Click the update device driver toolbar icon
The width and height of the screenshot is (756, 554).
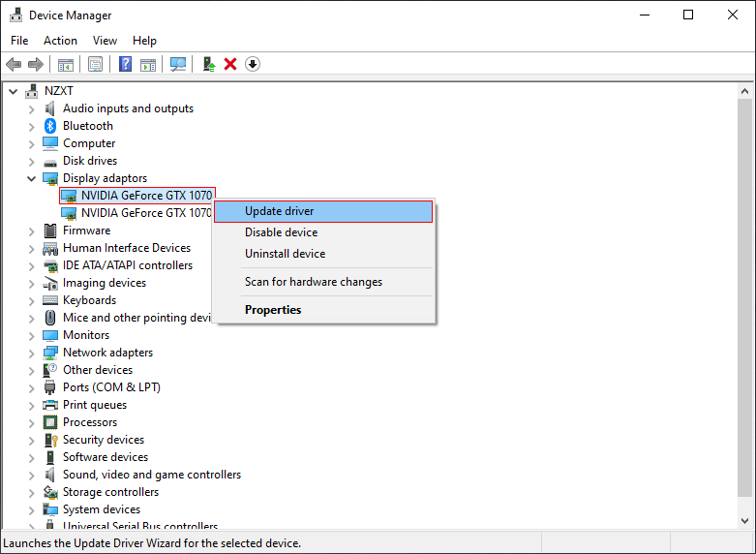pyautogui.click(x=209, y=64)
